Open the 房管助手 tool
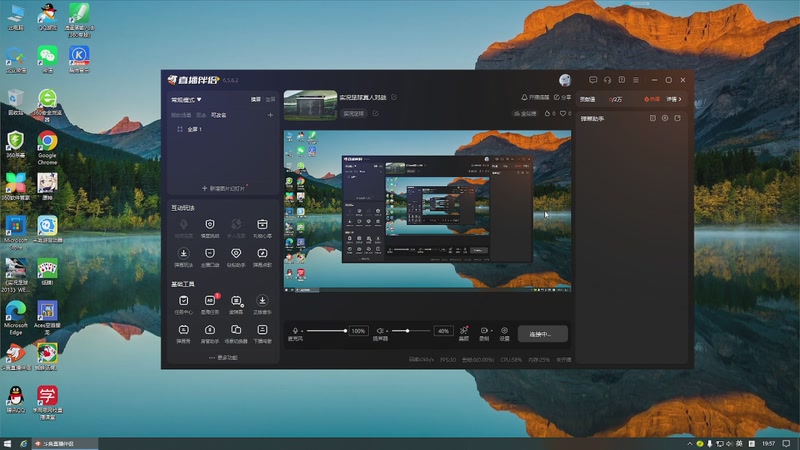This screenshot has width=800, height=450. pos(210,330)
